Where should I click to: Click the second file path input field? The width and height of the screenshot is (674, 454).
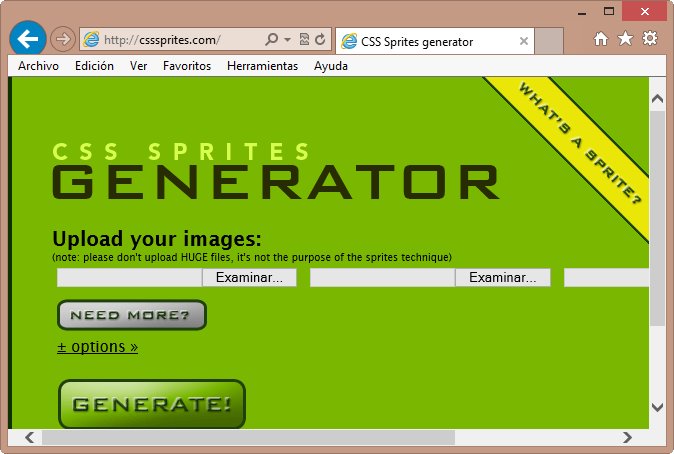pos(383,277)
